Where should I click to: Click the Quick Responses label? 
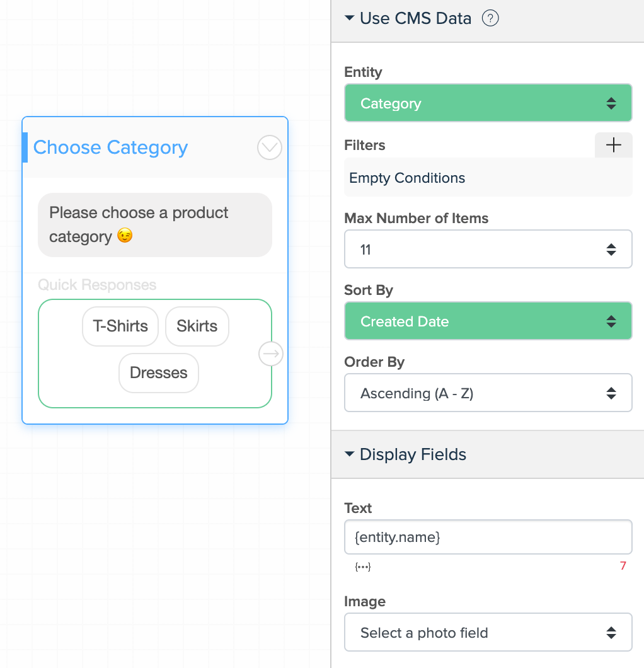click(97, 285)
